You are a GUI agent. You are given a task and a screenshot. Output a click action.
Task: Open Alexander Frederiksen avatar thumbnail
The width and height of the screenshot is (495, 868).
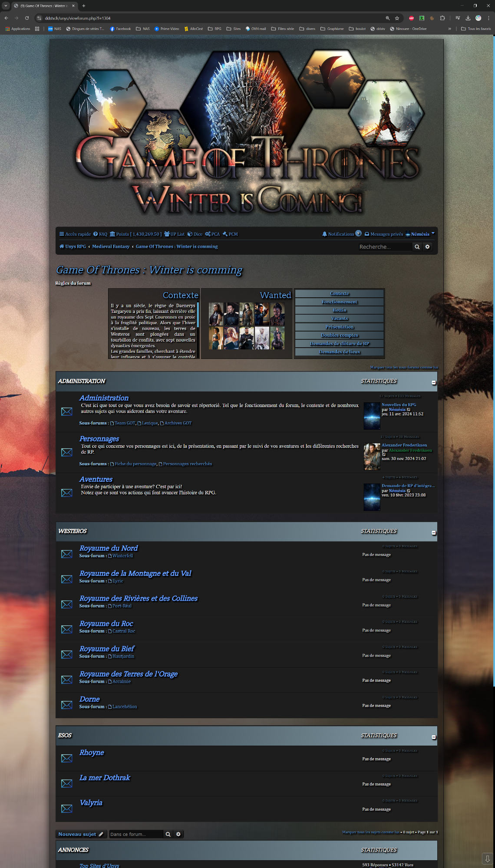tap(372, 457)
